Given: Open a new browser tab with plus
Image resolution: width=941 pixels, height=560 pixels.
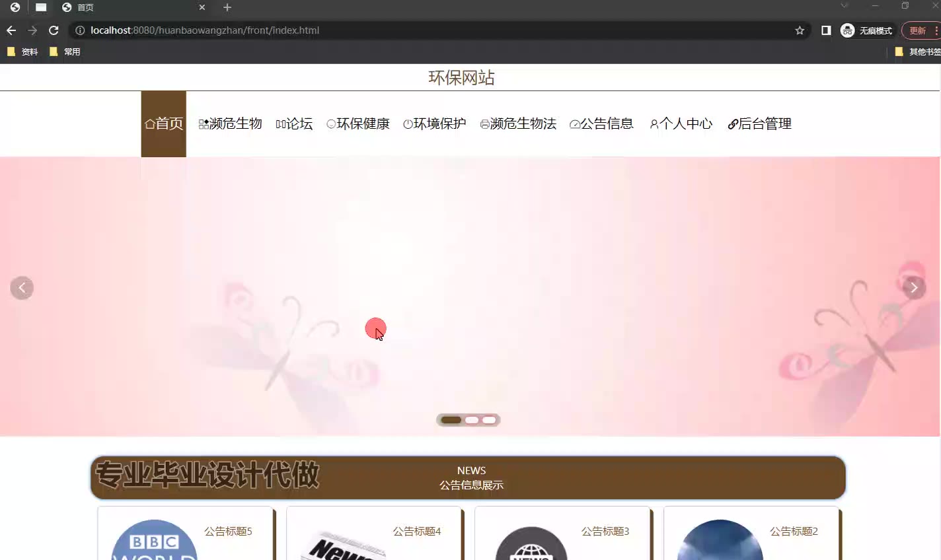Looking at the screenshot, I should click(227, 7).
